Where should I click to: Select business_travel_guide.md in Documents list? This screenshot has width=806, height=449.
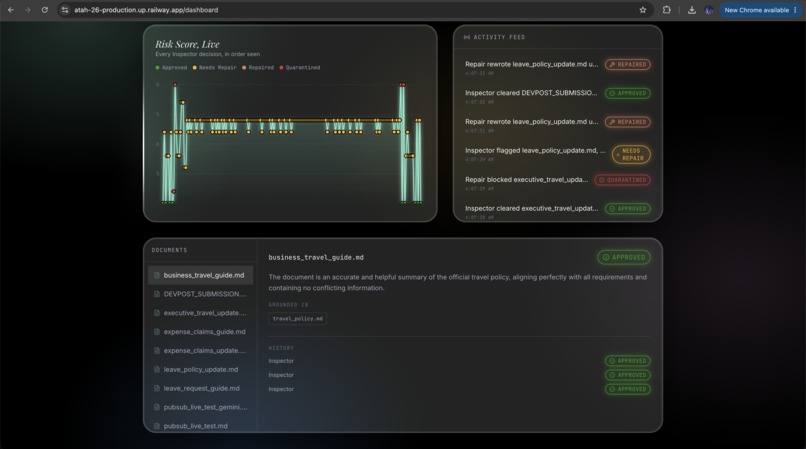click(x=200, y=275)
